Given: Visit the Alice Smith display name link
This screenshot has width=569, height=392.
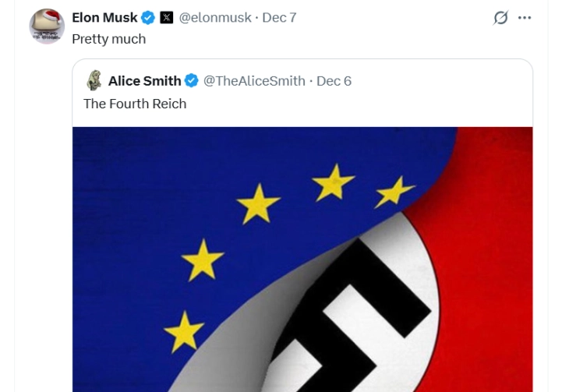Looking at the screenshot, I should pos(144,81).
